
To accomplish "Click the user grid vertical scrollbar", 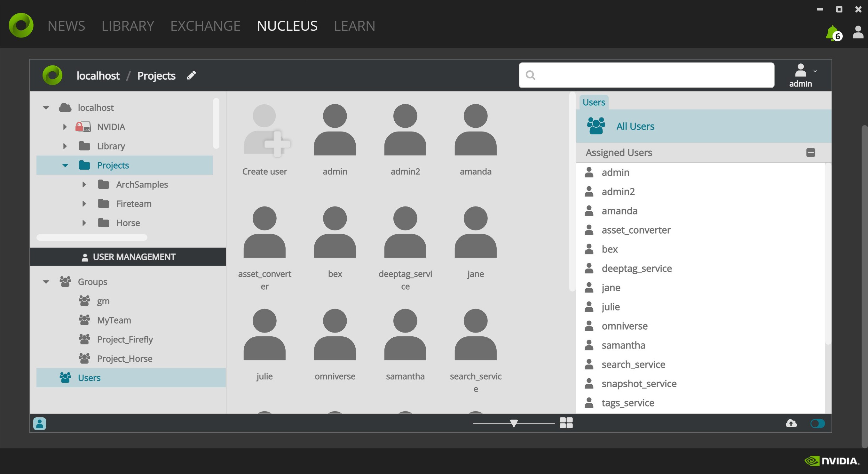I will coord(572,192).
